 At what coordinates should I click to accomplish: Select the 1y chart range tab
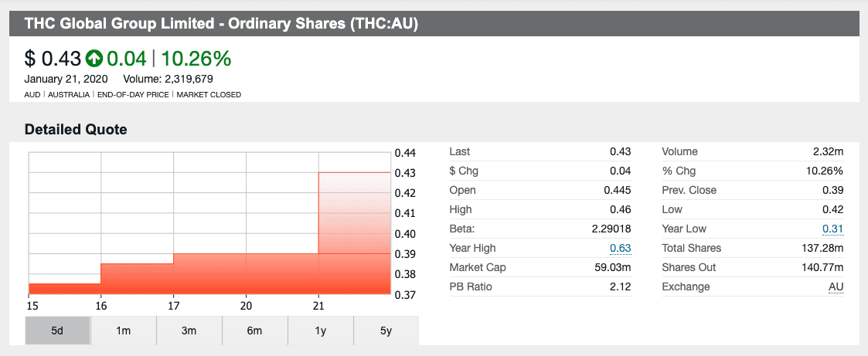pos(320,331)
